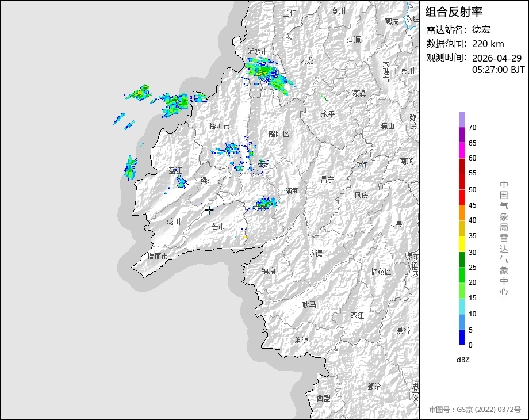The width and height of the screenshot is (529, 420).
Task: Click the 巍山 map label
Action: (388, 126)
